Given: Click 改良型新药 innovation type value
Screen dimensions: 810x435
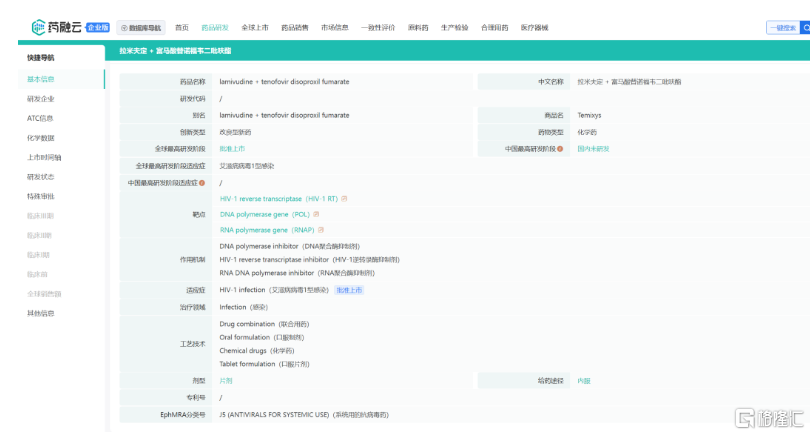Looking at the screenshot, I should tap(235, 132).
